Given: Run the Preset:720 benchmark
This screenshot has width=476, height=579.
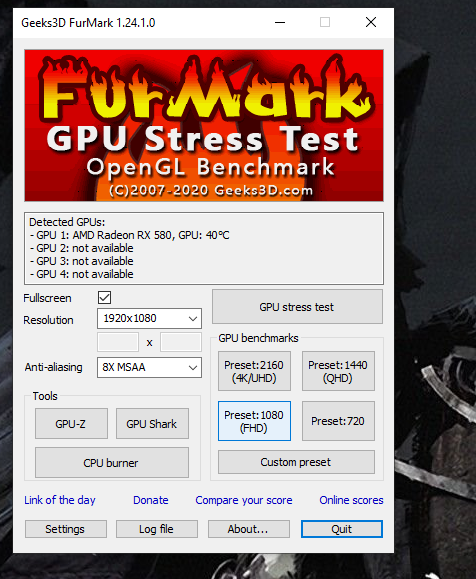Looking at the screenshot, I should 338,421.
